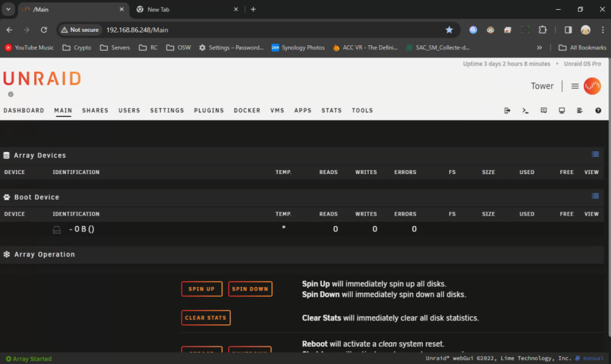
Task: Toggle the help question mark icon
Action: click(x=598, y=111)
